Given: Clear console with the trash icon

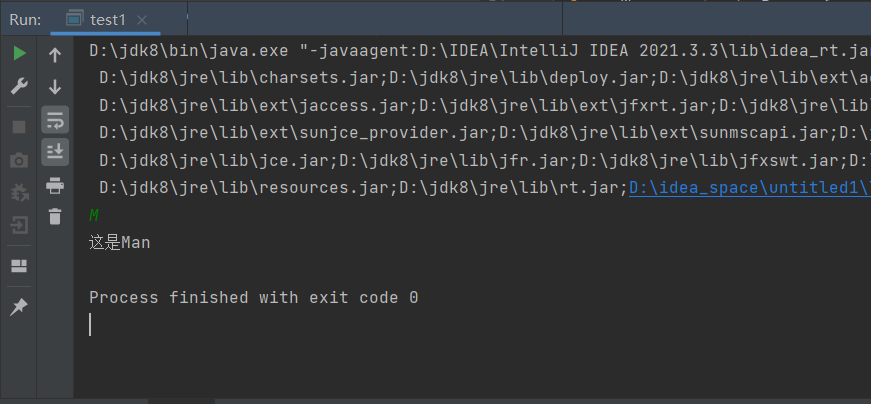Looking at the screenshot, I should (x=55, y=215).
